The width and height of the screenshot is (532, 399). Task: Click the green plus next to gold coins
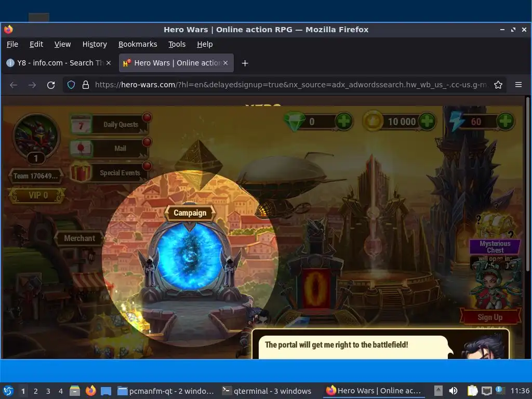pos(427,122)
